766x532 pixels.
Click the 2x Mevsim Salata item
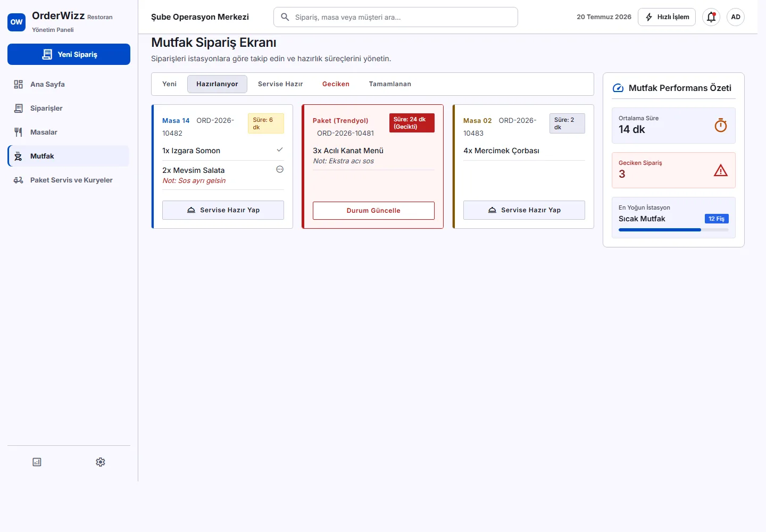tap(193, 170)
